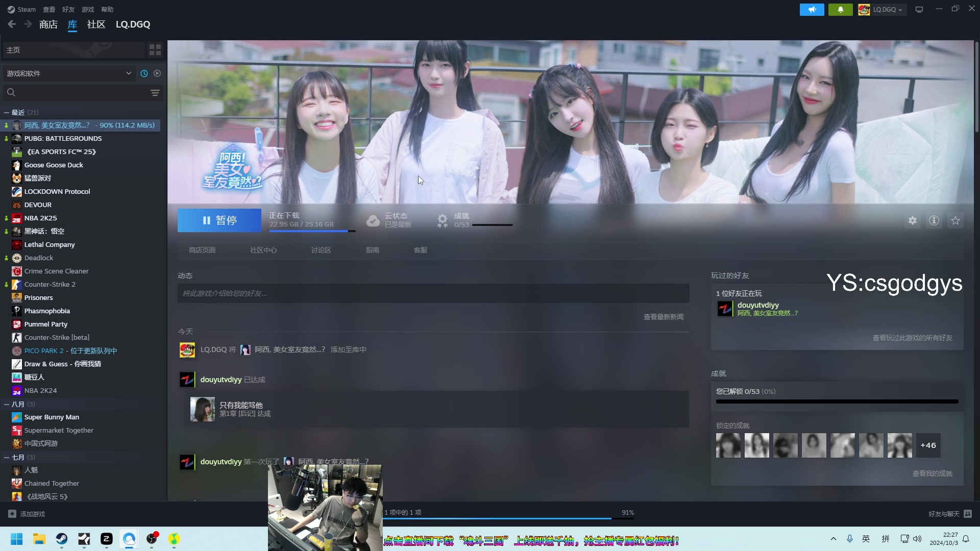The height and width of the screenshot is (551, 980).
Task: Click the pause/stop download button
Action: [x=220, y=220]
